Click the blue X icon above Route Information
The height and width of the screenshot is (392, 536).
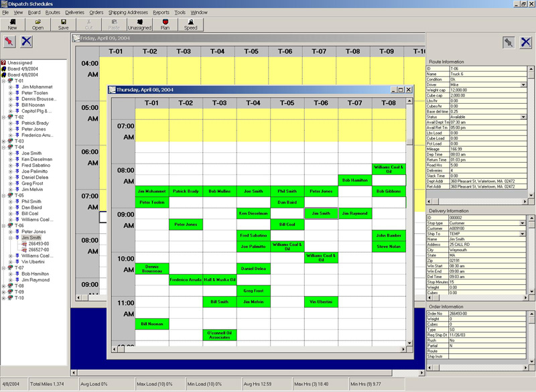(526, 42)
